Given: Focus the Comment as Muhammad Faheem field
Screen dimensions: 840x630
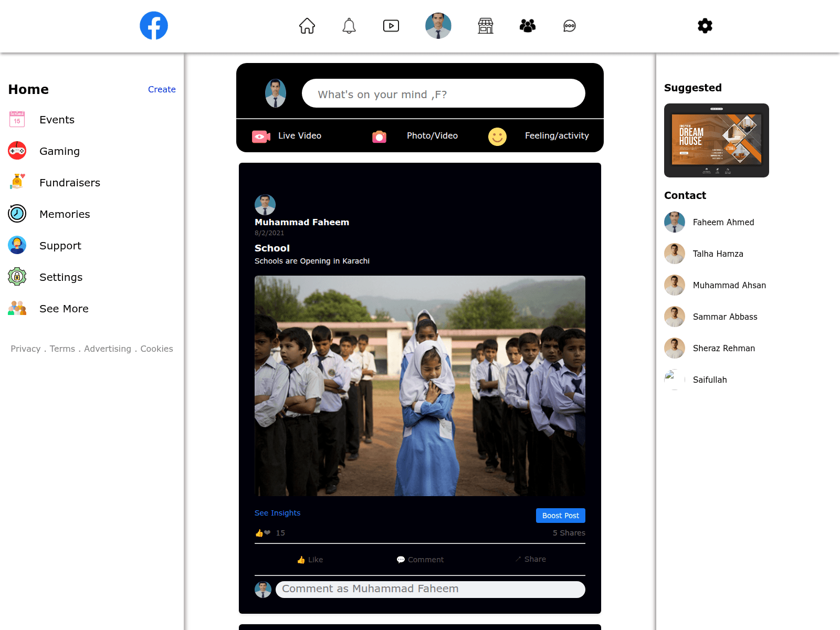Looking at the screenshot, I should point(430,590).
